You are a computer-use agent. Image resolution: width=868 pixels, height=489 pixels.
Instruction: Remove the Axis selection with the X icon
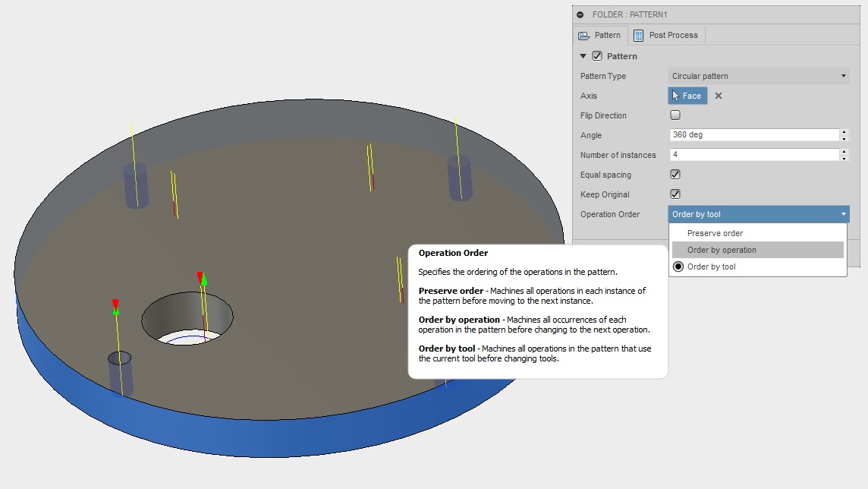coord(717,96)
